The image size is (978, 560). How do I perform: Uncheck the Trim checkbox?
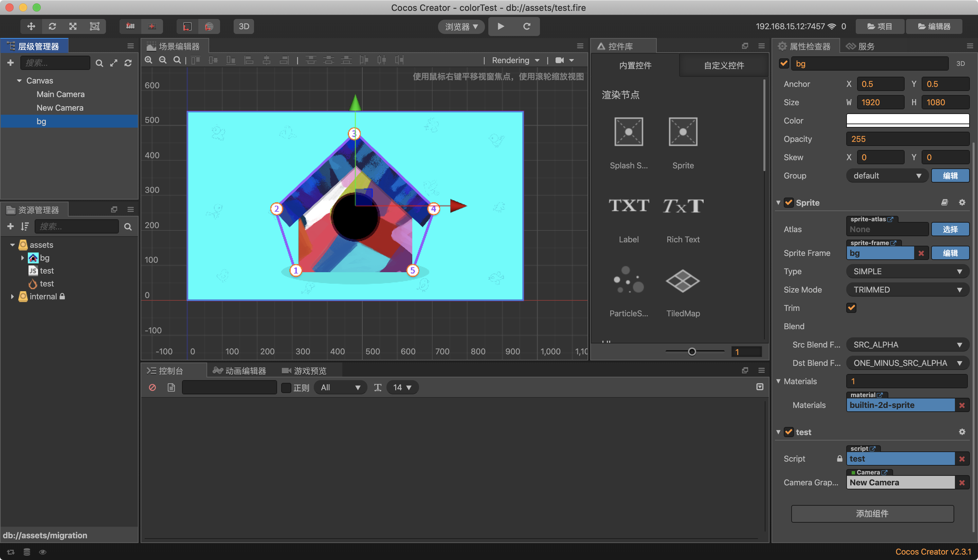[x=851, y=308]
